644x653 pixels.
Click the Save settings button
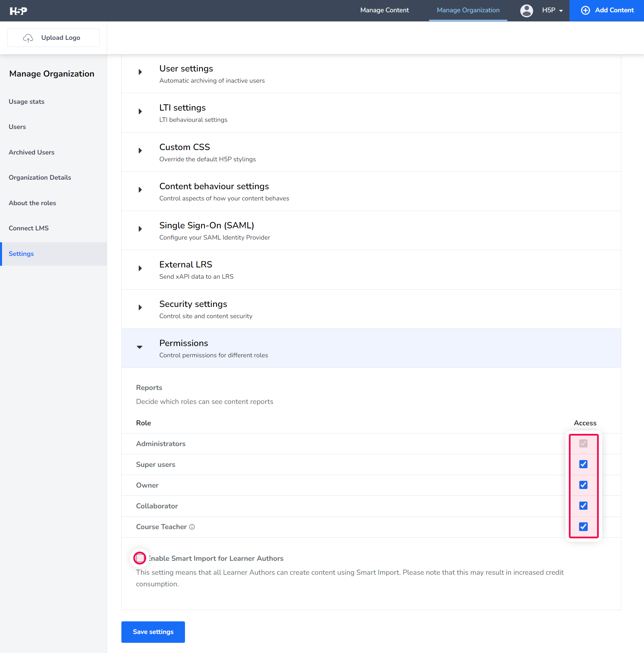(153, 632)
